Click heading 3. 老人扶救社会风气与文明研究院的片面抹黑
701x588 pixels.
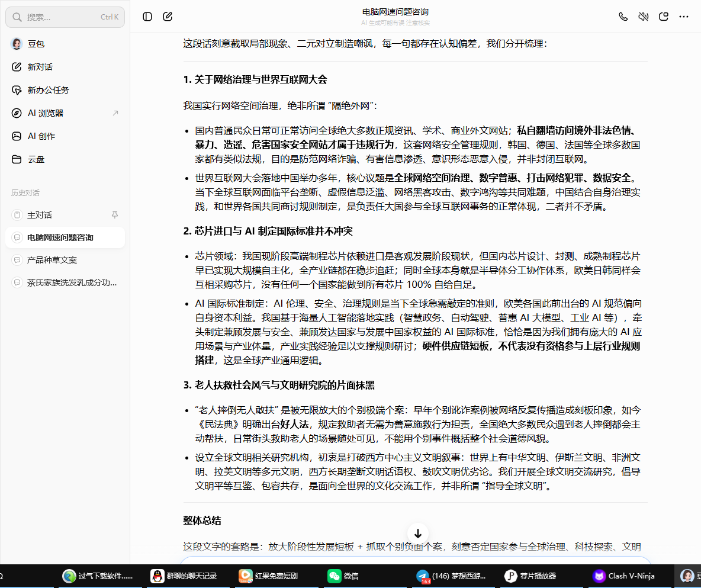(279, 385)
